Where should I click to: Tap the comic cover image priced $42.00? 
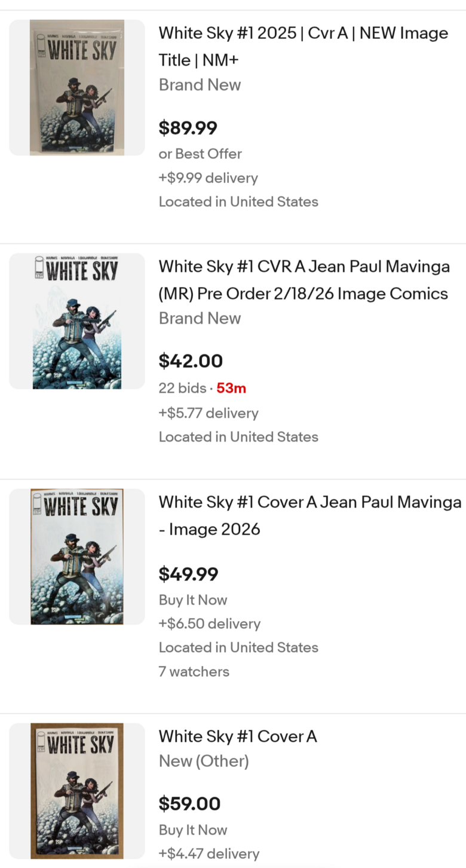77,321
